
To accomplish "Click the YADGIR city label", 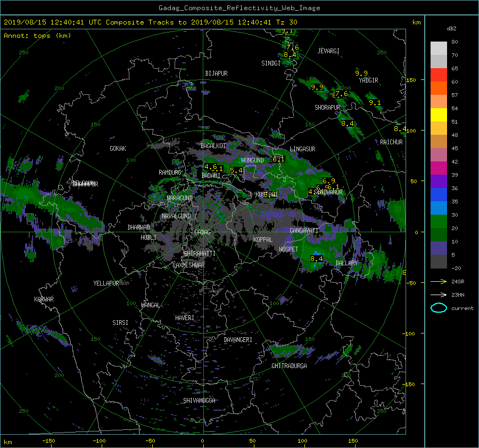I will pos(368,80).
